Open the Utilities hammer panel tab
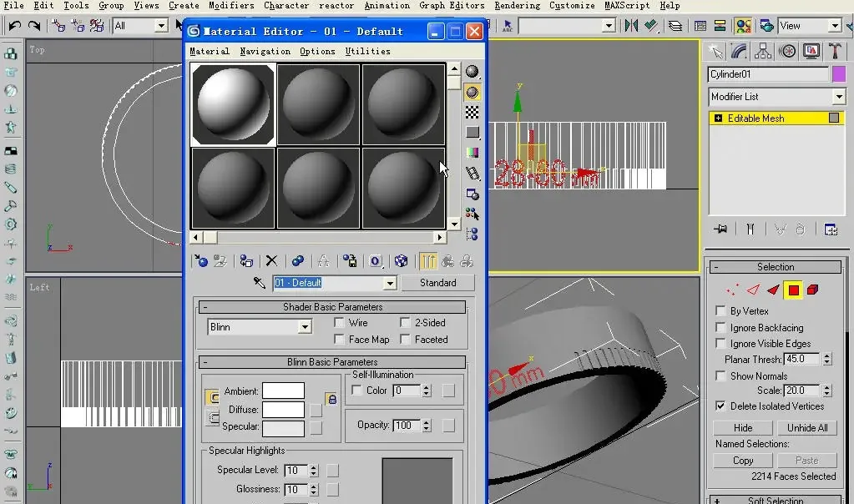 click(834, 51)
